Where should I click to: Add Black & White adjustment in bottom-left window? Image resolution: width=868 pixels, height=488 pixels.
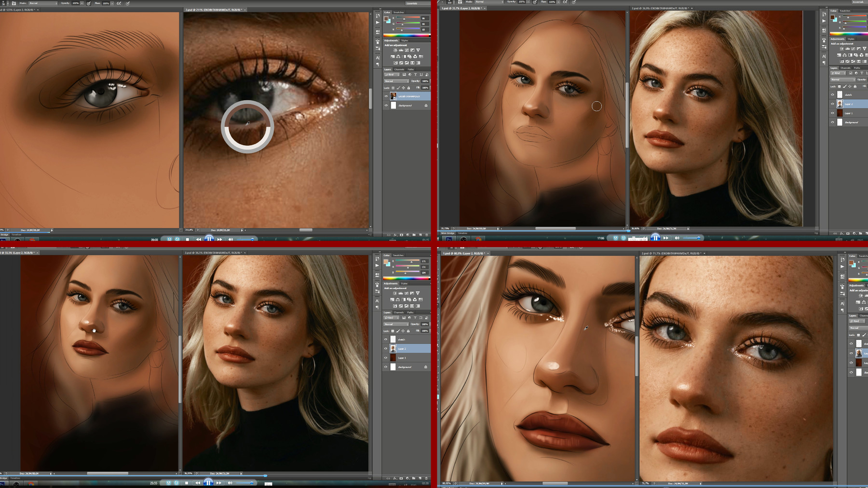click(x=404, y=299)
